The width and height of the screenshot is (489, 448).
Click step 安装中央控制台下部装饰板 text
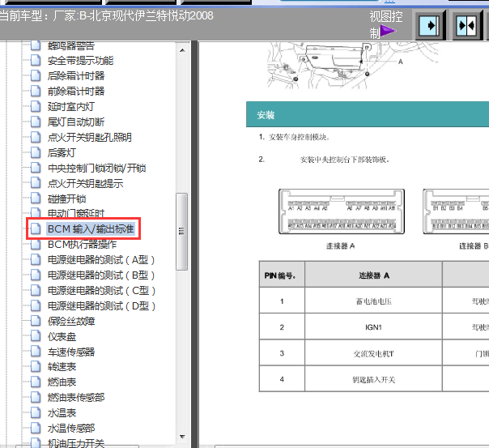(345, 160)
